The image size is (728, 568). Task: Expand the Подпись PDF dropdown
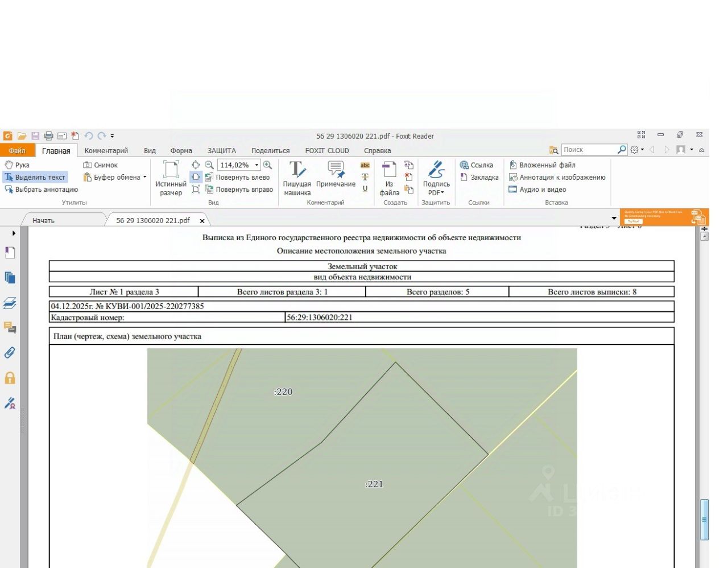(436, 178)
